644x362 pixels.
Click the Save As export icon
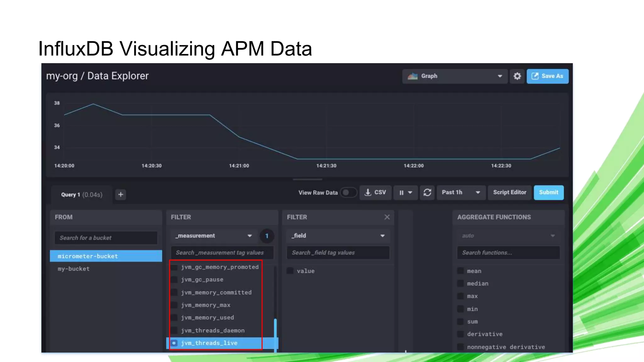[x=535, y=76]
